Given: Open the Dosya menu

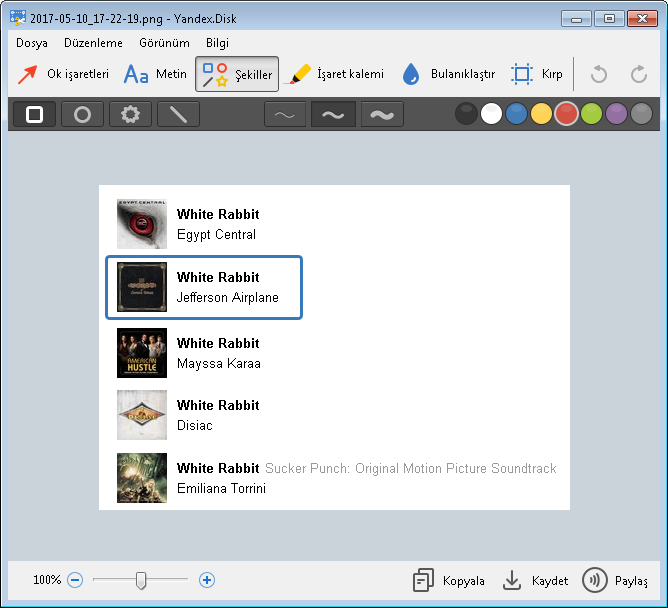Looking at the screenshot, I should 32,43.
